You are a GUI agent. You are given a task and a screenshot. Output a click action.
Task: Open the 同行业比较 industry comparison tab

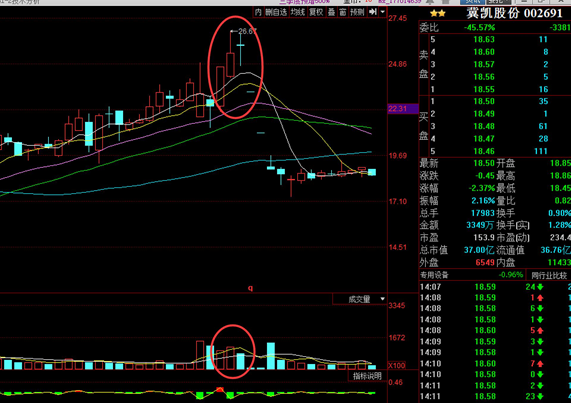click(548, 275)
